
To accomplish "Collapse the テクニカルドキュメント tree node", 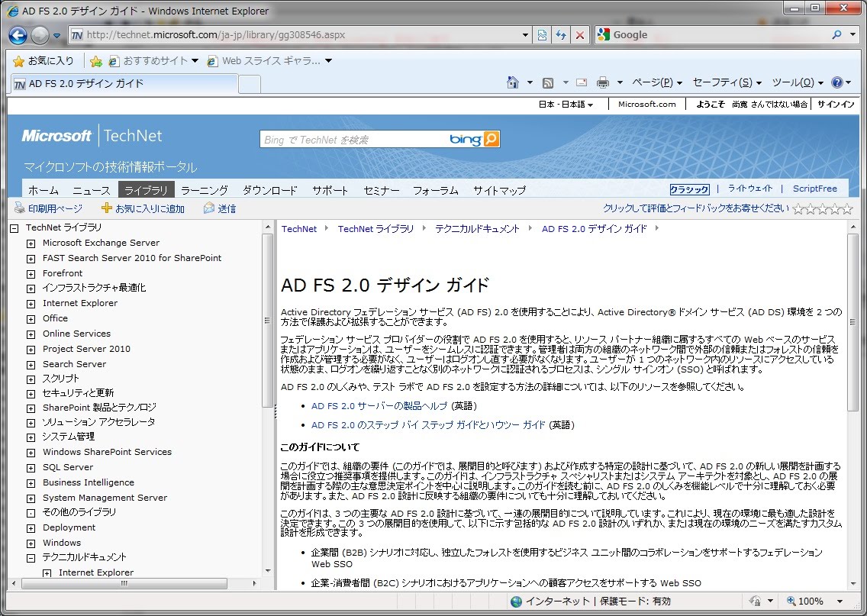I will click(31, 558).
